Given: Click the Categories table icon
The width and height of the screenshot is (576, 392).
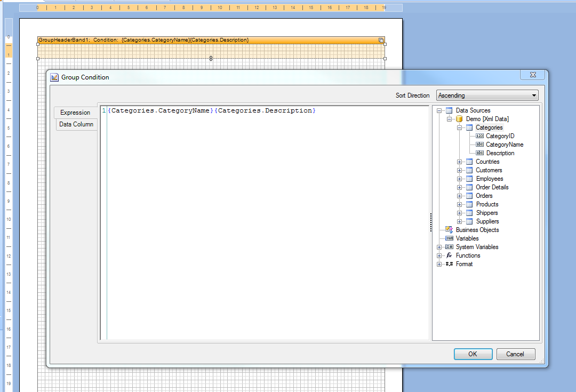Looking at the screenshot, I should point(469,127).
